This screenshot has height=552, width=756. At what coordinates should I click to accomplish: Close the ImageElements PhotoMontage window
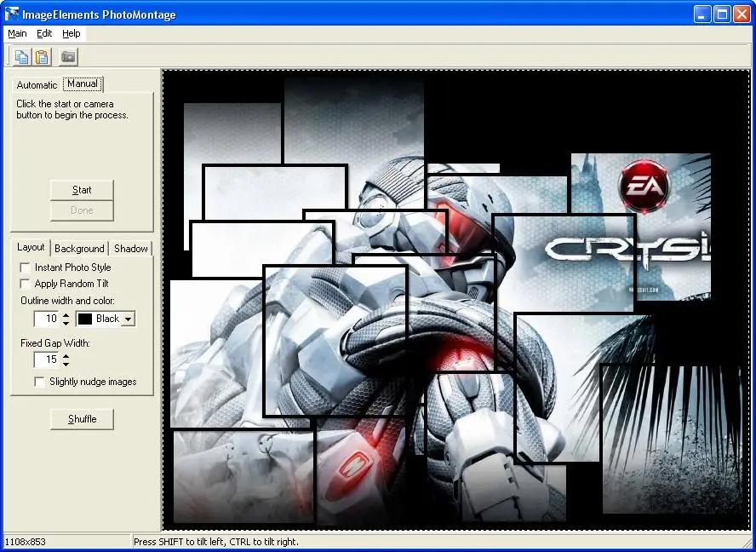pos(742,14)
